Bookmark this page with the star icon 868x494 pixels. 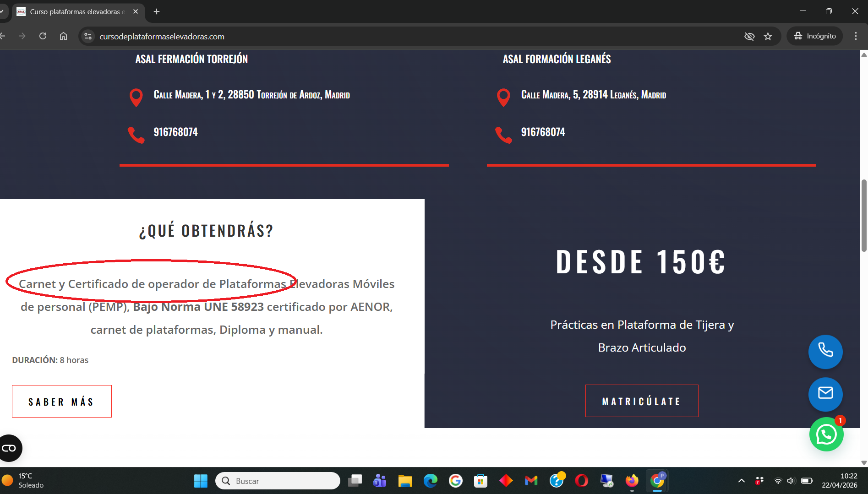point(768,36)
